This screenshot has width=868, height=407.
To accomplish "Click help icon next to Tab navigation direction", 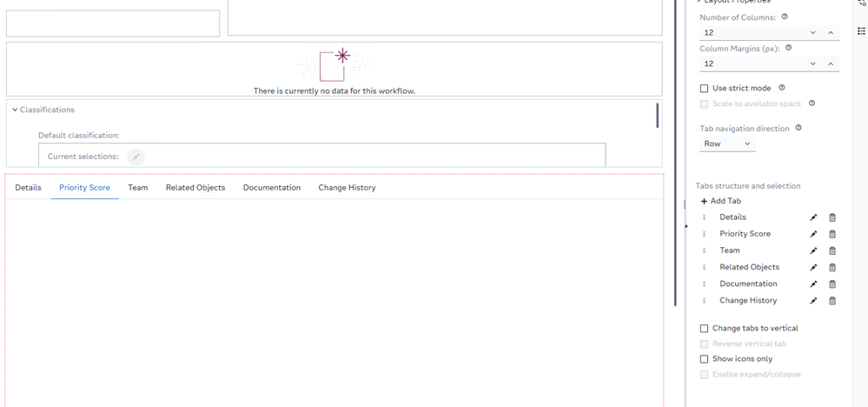I will click(798, 127).
